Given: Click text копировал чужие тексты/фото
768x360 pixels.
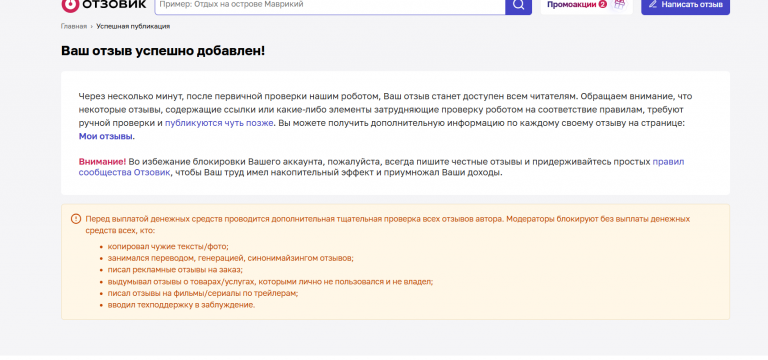Looking at the screenshot, I should 168,246.
